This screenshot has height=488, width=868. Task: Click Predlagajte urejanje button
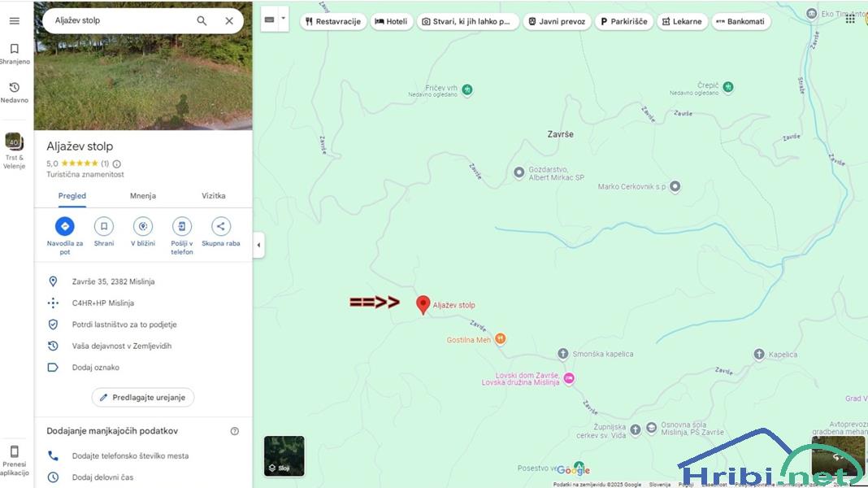(143, 397)
